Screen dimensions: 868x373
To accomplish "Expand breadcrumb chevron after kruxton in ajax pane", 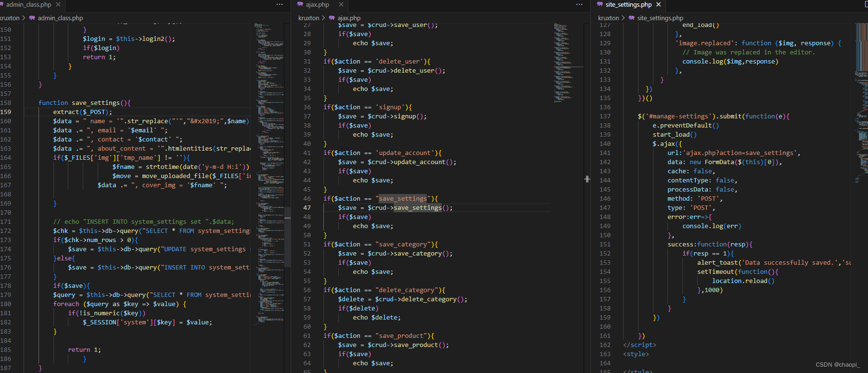I will pyautogui.click(x=324, y=18).
